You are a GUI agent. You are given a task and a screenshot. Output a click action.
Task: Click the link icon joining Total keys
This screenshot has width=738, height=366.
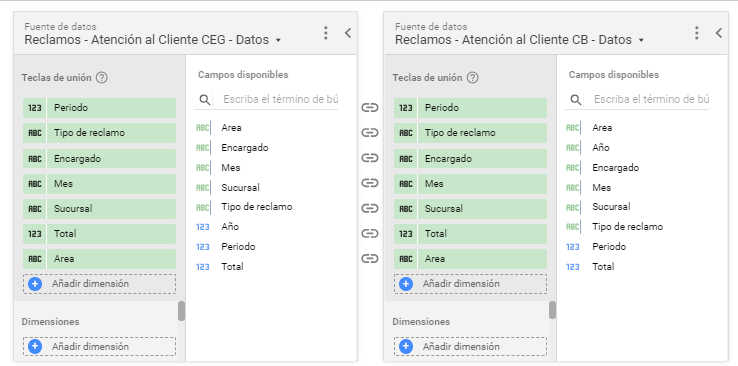(x=370, y=233)
